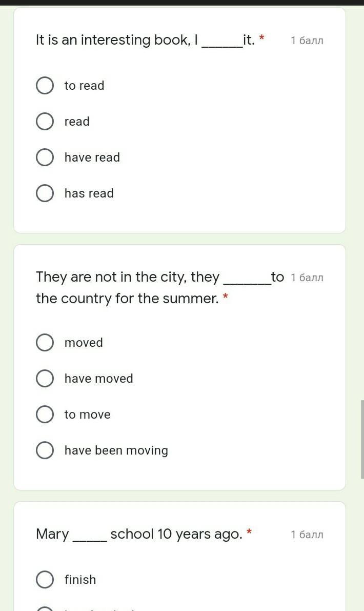Select 'has read' radio button
Image resolution: width=364 pixels, height=611 pixels.
[45, 193]
